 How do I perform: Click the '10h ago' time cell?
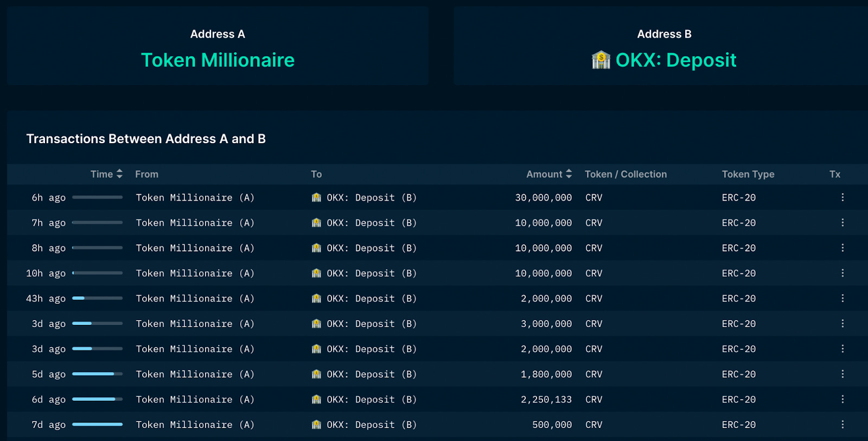(x=46, y=273)
